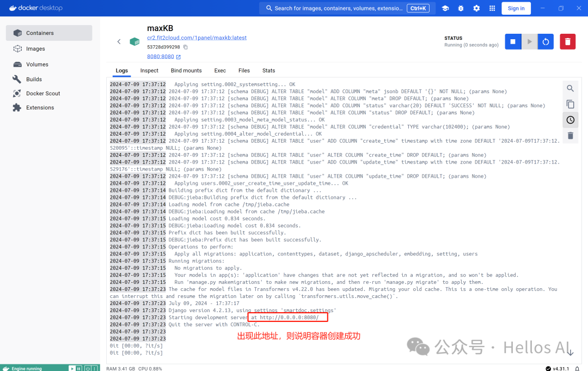
Task: Switch to the Bind mounts tab
Action: click(186, 70)
